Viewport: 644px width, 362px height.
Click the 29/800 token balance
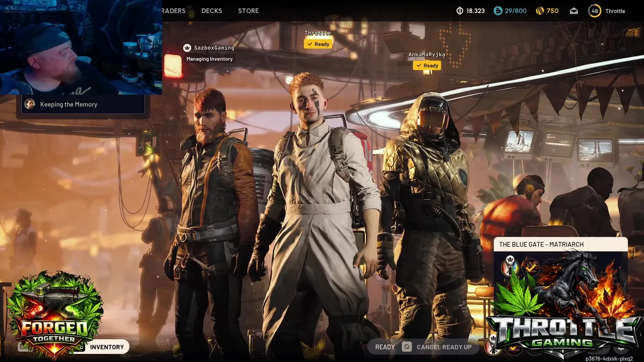coord(516,11)
